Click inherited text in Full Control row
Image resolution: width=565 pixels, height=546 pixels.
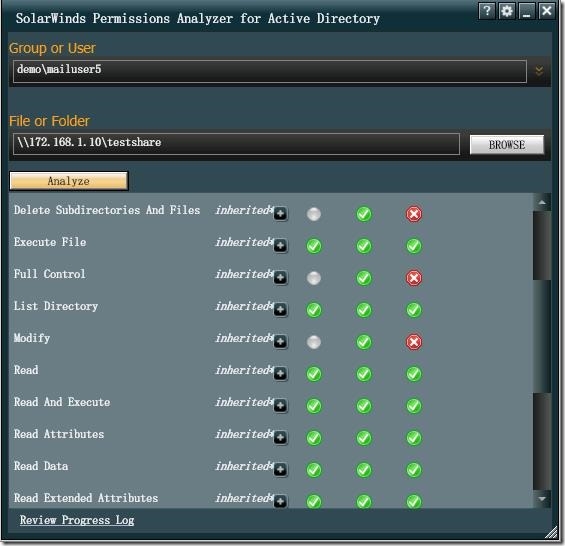click(244, 274)
